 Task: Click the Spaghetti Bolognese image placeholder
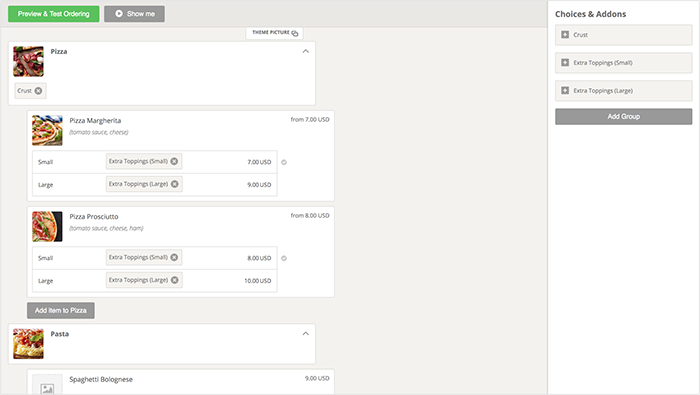point(47,384)
